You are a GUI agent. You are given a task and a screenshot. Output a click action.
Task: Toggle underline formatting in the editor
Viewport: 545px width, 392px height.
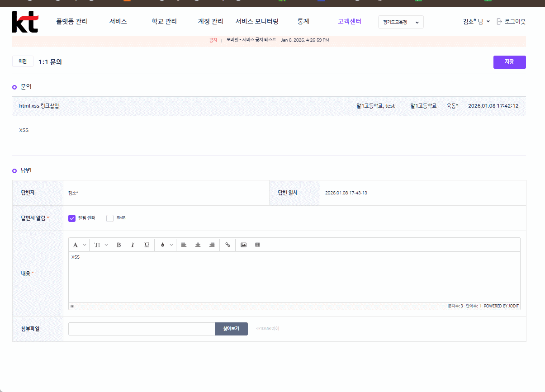[147, 245]
